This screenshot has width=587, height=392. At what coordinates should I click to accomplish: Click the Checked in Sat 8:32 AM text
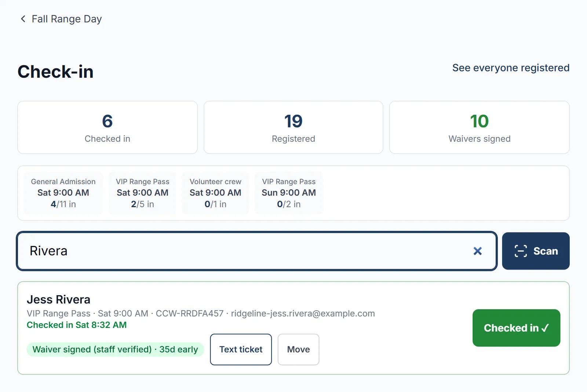click(x=77, y=325)
